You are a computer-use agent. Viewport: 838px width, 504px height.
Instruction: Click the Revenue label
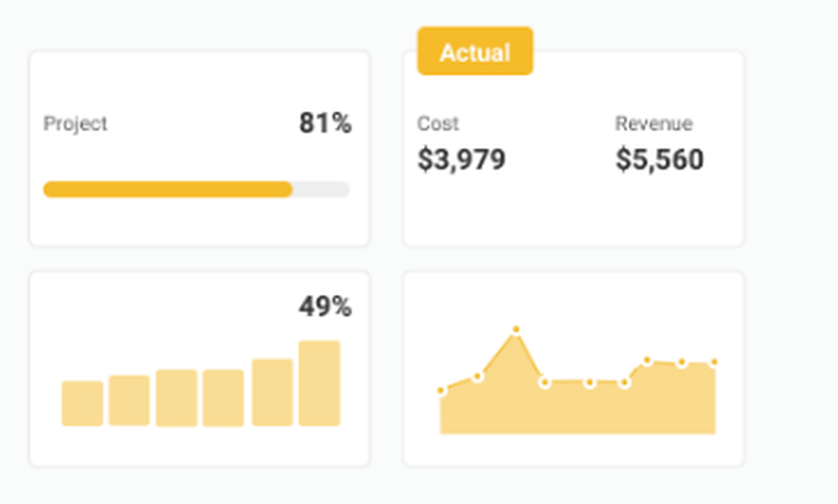(654, 123)
